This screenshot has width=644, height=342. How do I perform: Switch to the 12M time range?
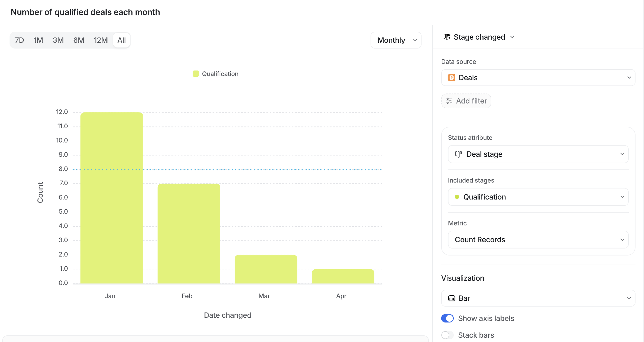pos(100,40)
